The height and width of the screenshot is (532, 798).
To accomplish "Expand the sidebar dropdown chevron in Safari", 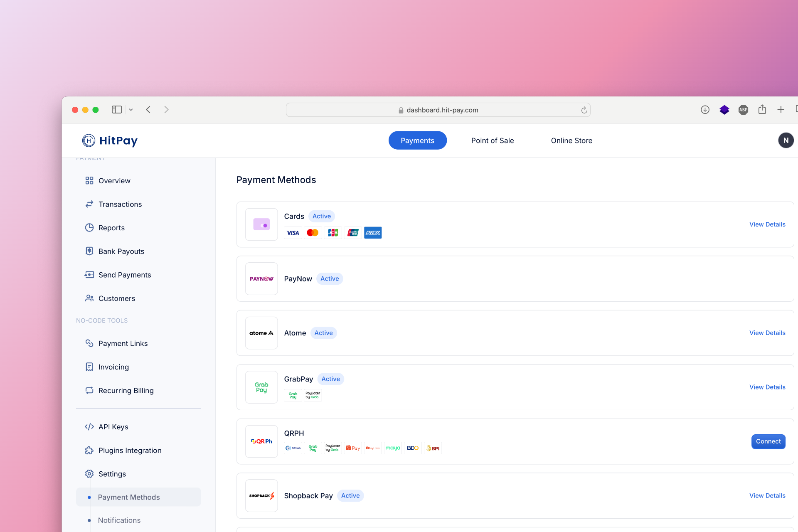I will (x=131, y=110).
